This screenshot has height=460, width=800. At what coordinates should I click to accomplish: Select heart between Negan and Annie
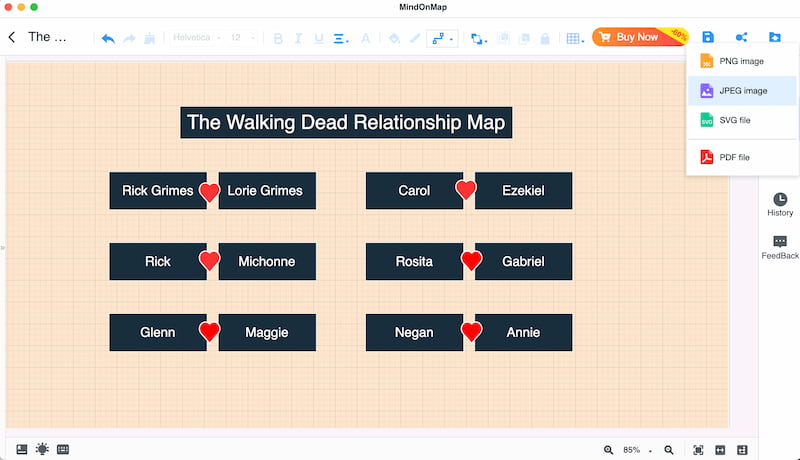(x=471, y=331)
